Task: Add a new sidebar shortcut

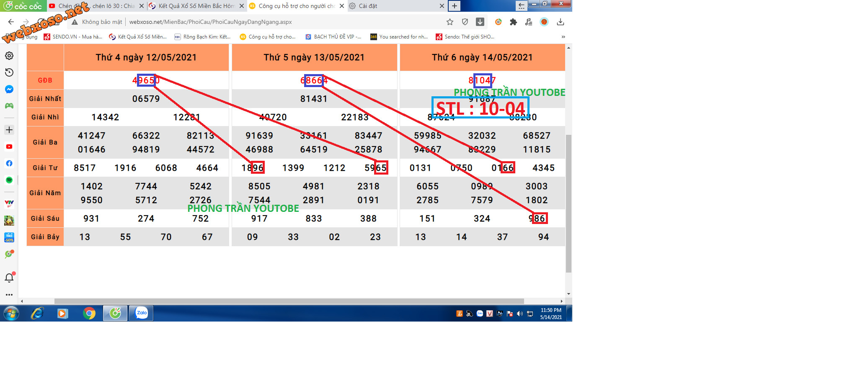Action: click(9, 130)
